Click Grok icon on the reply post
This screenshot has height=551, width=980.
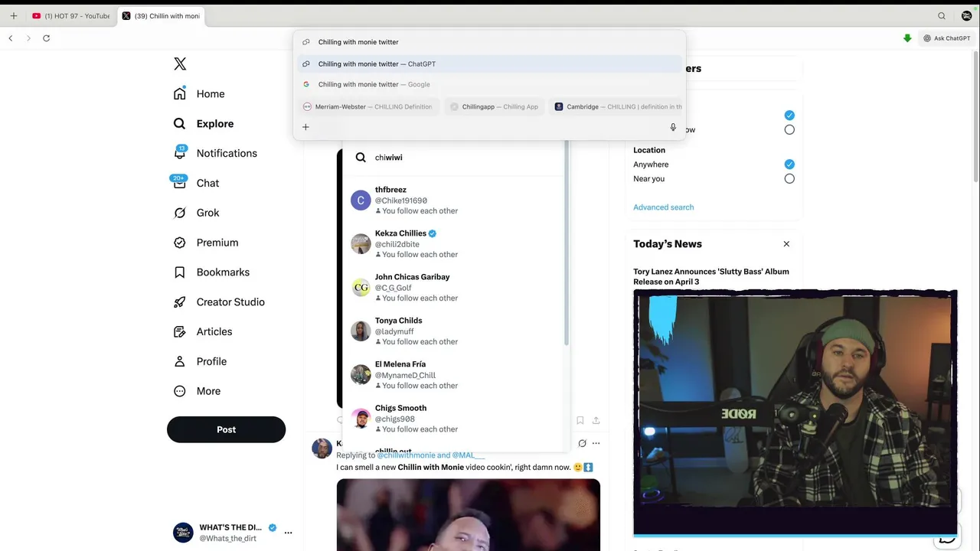(582, 444)
